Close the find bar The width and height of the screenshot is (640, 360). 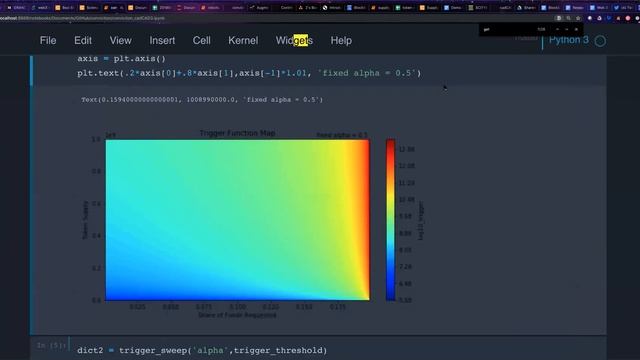pos(576,29)
